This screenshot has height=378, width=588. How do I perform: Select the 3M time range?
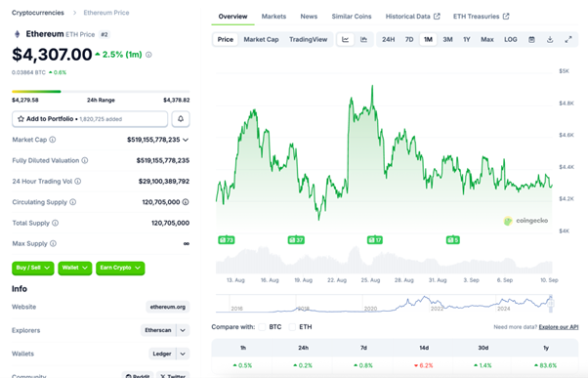[447, 39]
